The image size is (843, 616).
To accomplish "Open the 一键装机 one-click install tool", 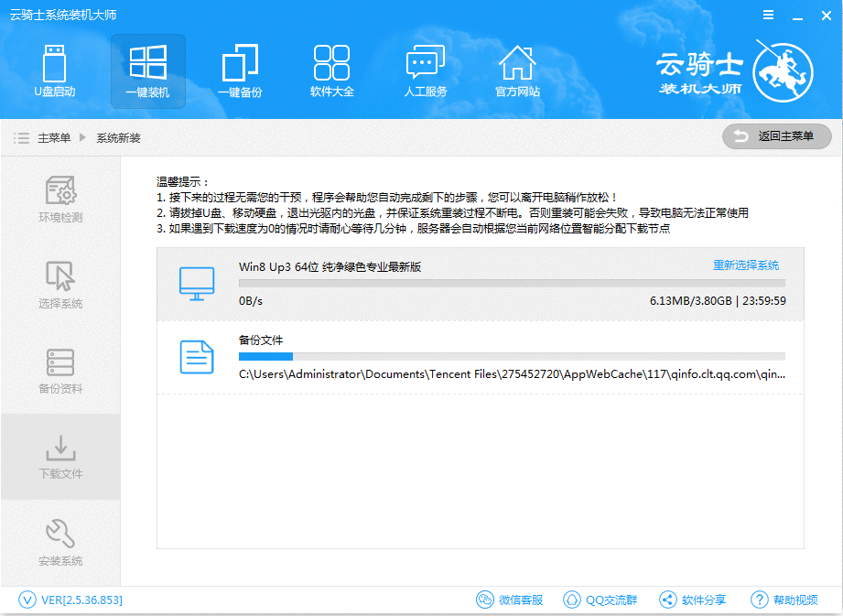I will pyautogui.click(x=147, y=71).
